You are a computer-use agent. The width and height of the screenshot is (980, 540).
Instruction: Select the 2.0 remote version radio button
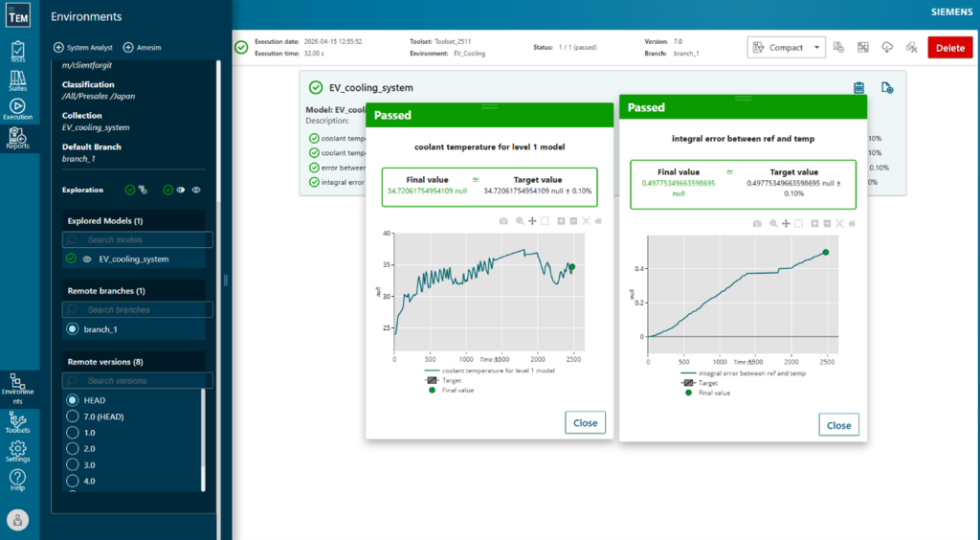[73, 449]
